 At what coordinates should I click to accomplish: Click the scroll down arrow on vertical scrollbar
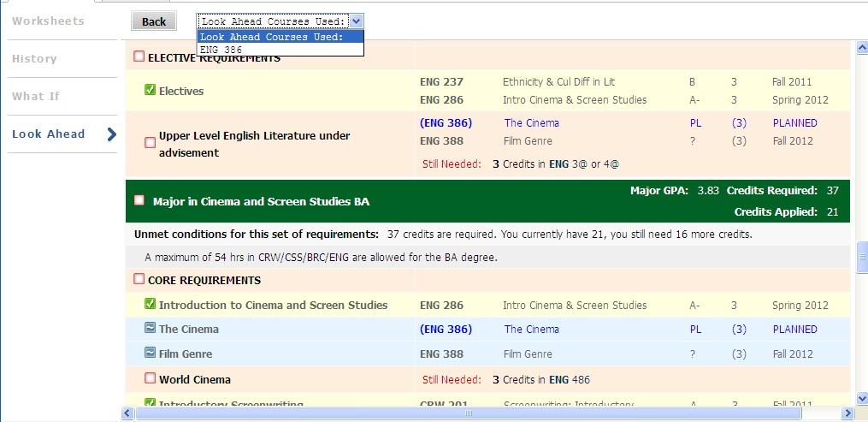click(x=862, y=398)
